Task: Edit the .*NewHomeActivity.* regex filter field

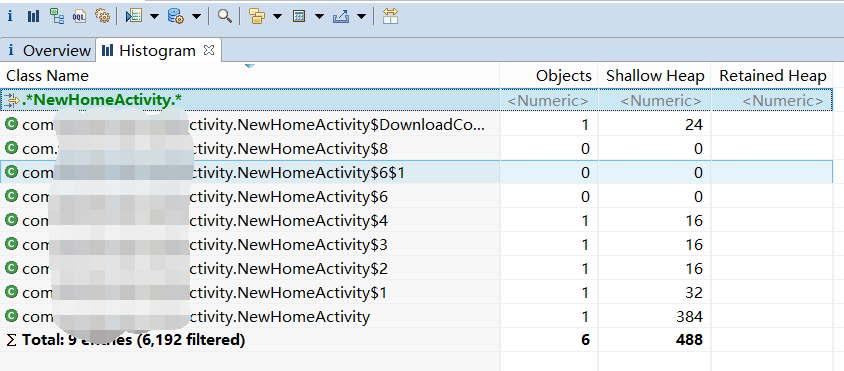Action: 250,100
